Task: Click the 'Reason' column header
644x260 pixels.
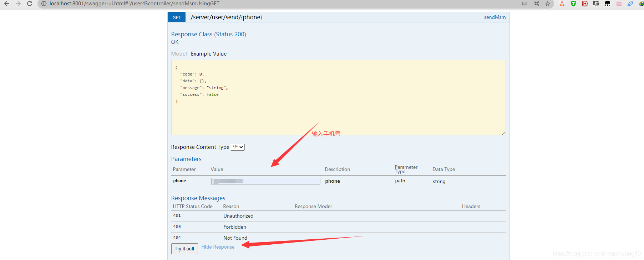Action: tap(231, 206)
